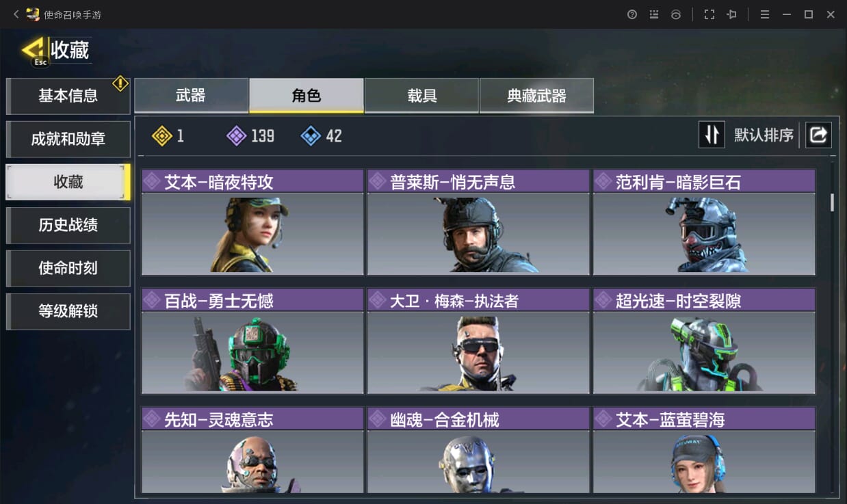
Task: Open the 历史战绩 sidebar section
Action: 68,225
